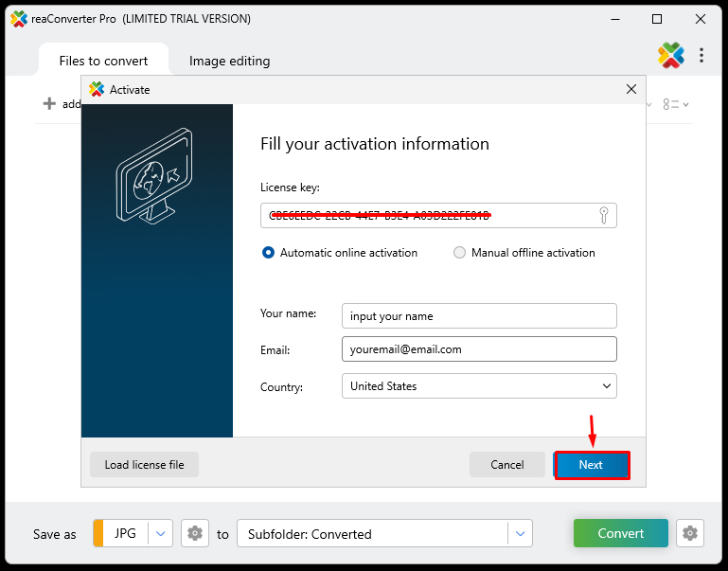The width and height of the screenshot is (728, 571).
Task: Click the gear icon next to JPG format
Action: tap(195, 534)
